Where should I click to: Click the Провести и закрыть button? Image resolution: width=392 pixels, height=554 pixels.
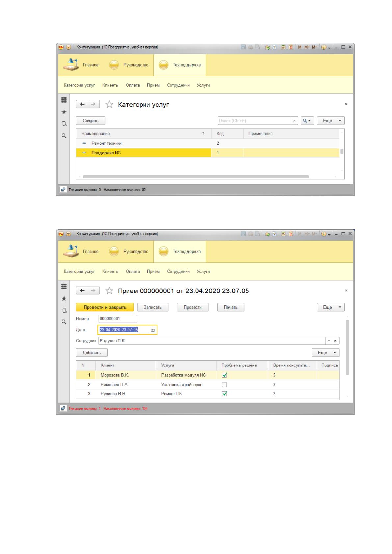pyautogui.click(x=105, y=307)
